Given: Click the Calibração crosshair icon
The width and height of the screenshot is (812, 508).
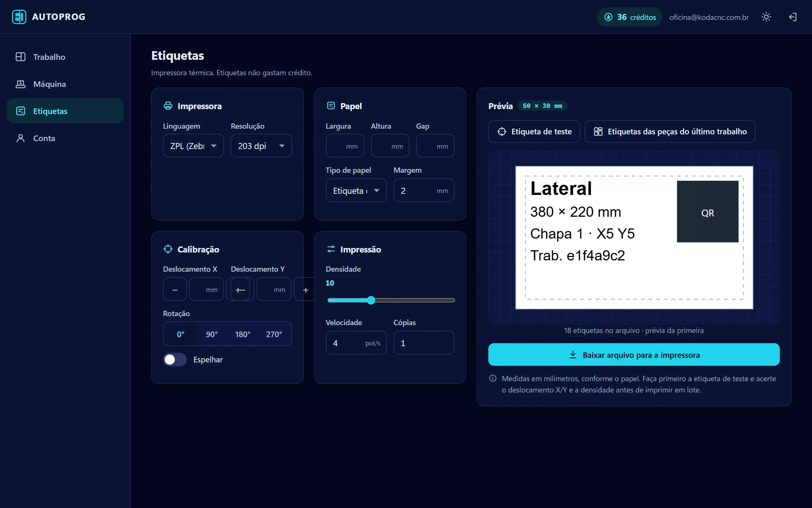Looking at the screenshot, I should point(168,249).
